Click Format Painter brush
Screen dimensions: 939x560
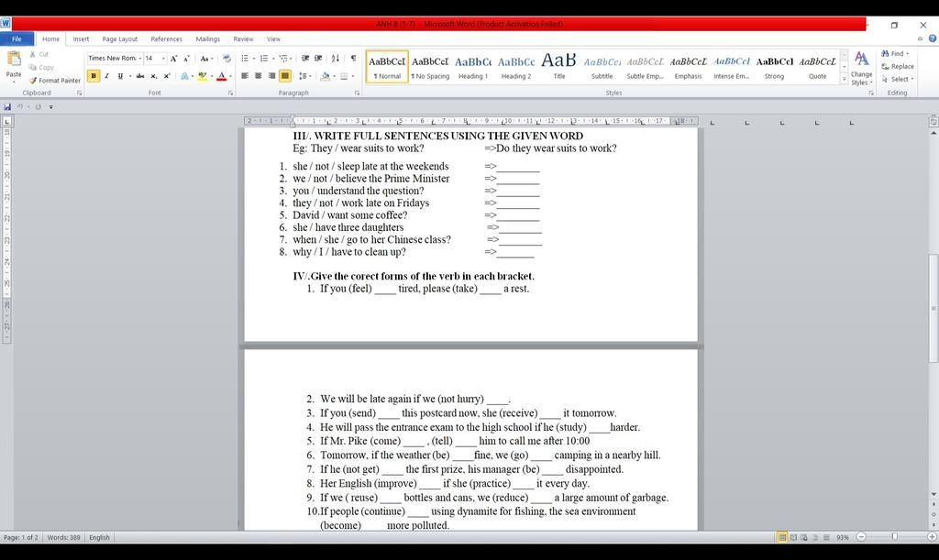coord(54,80)
